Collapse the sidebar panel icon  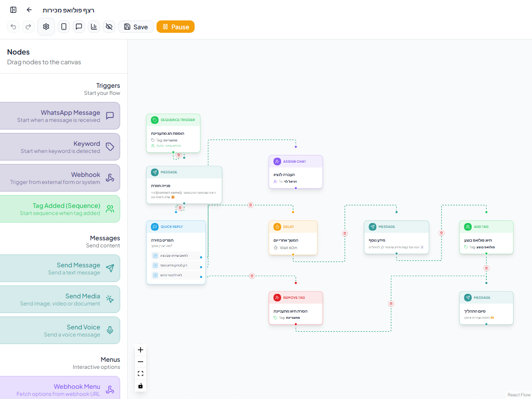(13, 10)
